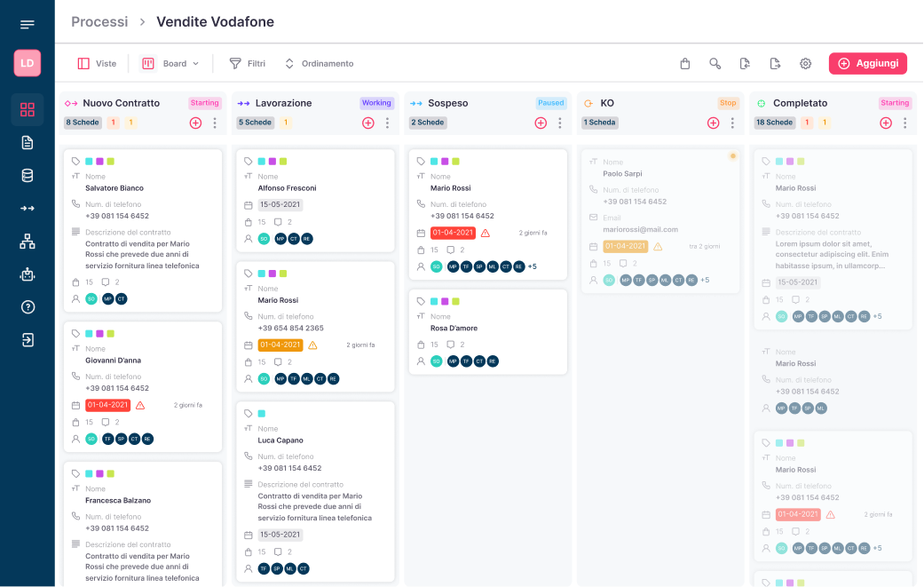
Task: Open the database icon in sidebar
Action: pyautogui.click(x=28, y=175)
